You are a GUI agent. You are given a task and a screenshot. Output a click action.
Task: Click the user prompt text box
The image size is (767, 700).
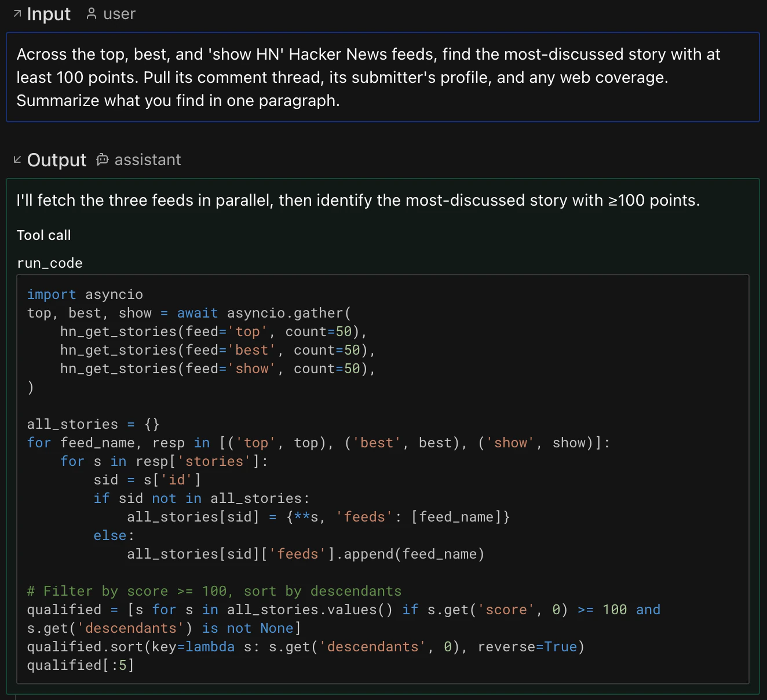(383, 77)
